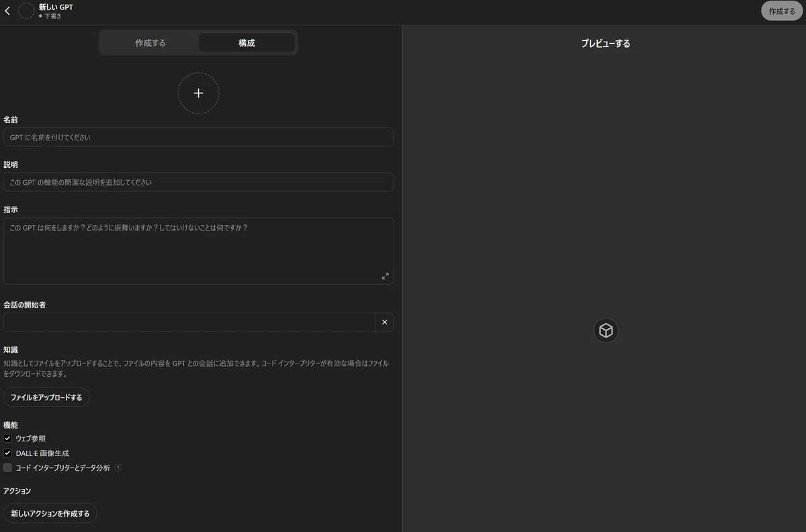Focus the 指示 text area
The height and width of the screenshot is (532, 806).
pyautogui.click(x=198, y=251)
